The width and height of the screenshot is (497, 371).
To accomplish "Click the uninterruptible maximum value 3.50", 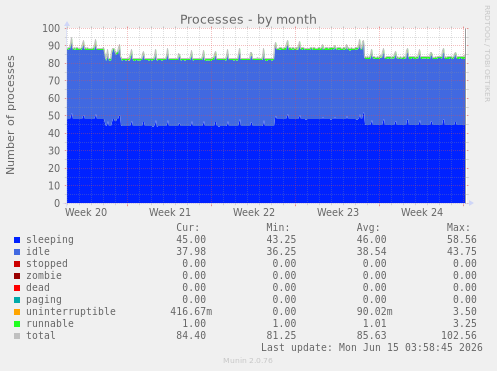I will [x=465, y=312].
